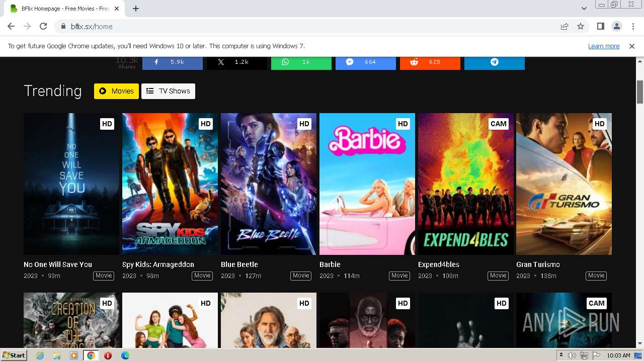Open Barbie movie poster
The image size is (644, 362).
click(x=367, y=184)
